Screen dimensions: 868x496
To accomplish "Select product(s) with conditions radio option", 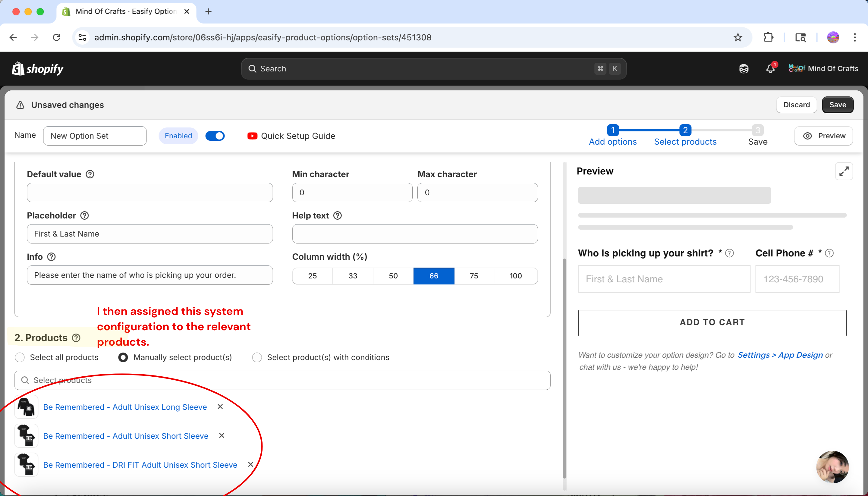I will (x=257, y=357).
